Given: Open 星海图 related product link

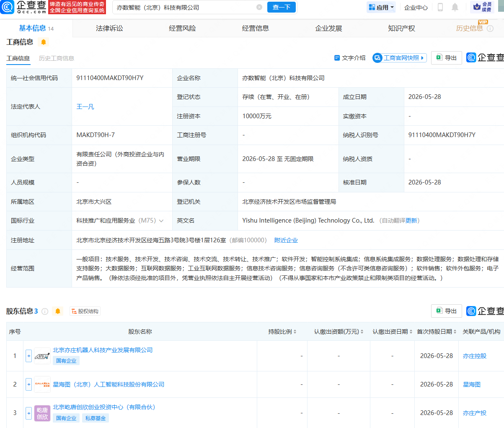Looking at the screenshot, I should point(472,384).
